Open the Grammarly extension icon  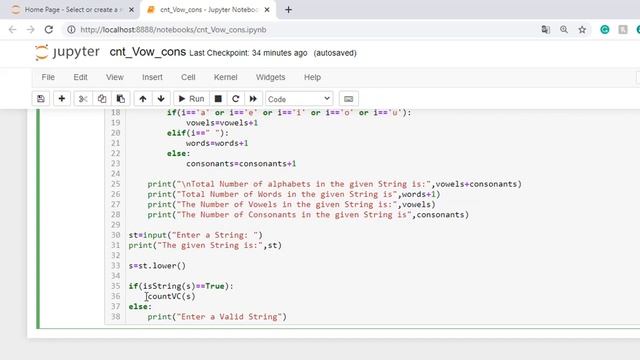(x=604, y=29)
